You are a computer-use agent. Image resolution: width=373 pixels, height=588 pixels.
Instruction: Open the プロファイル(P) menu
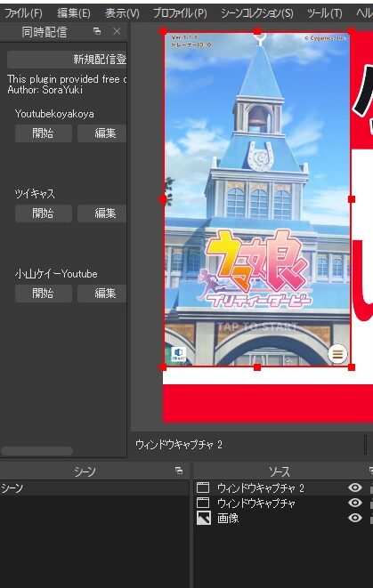[x=180, y=13]
